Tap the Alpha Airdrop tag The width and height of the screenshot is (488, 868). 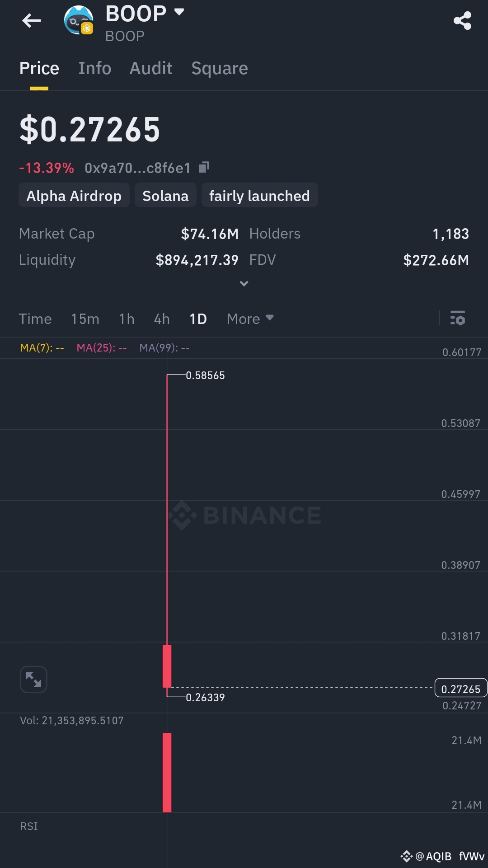pos(74,195)
